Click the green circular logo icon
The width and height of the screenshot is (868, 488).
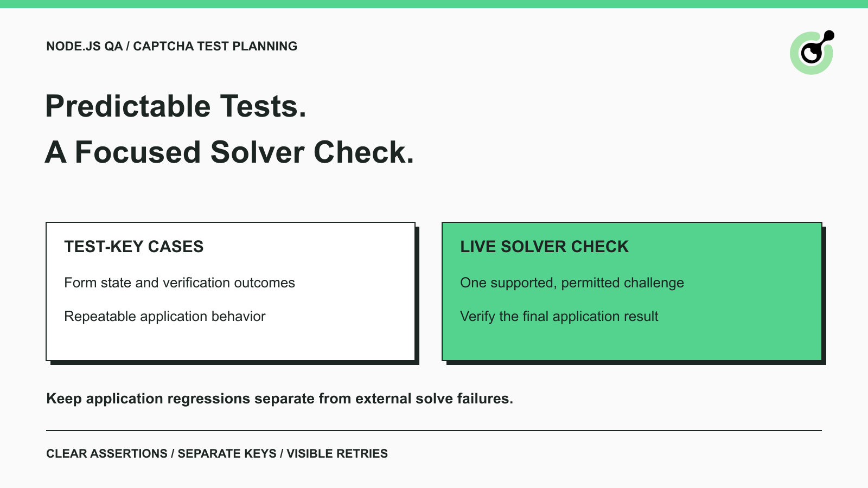[812, 53]
